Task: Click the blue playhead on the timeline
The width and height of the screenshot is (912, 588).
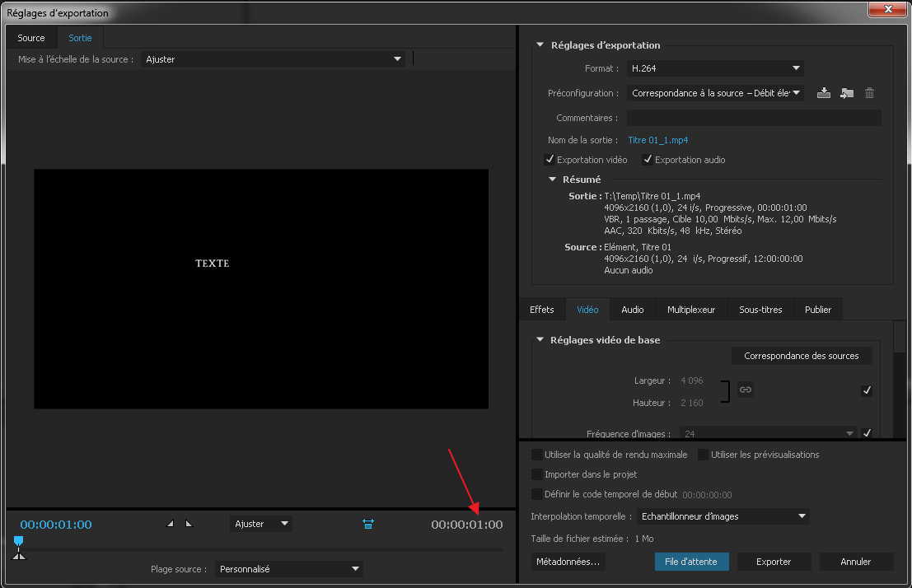Action: [x=18, y=541]
